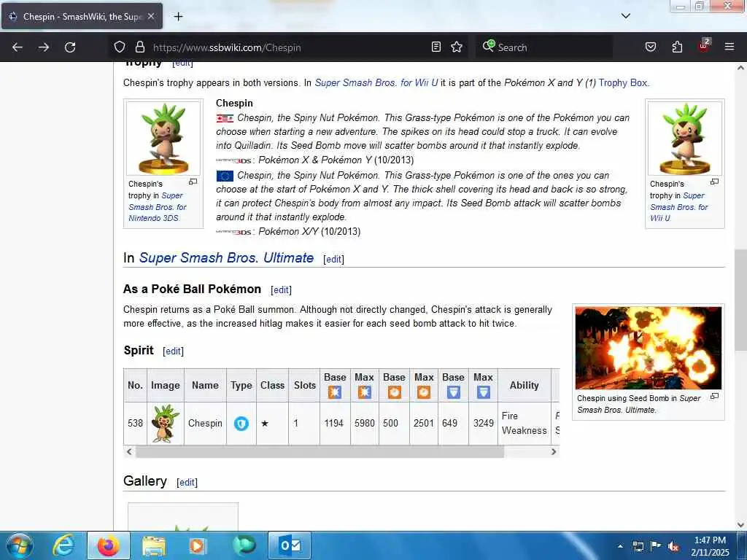This screenshot has width=747, height=560.
Task: Select the Chespin - SmashWiki tab
Action: (x=82, y=16)
